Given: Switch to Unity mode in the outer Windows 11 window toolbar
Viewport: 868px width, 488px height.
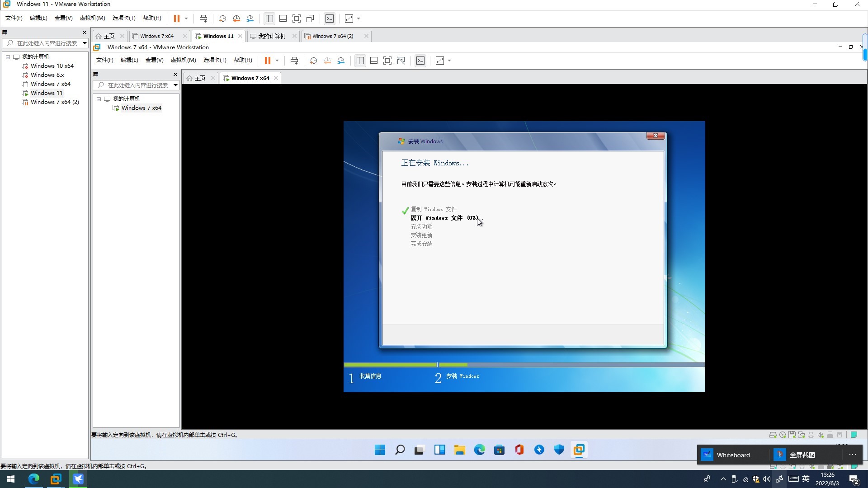Looking at the screenshot, I should [x=310, y=19].
